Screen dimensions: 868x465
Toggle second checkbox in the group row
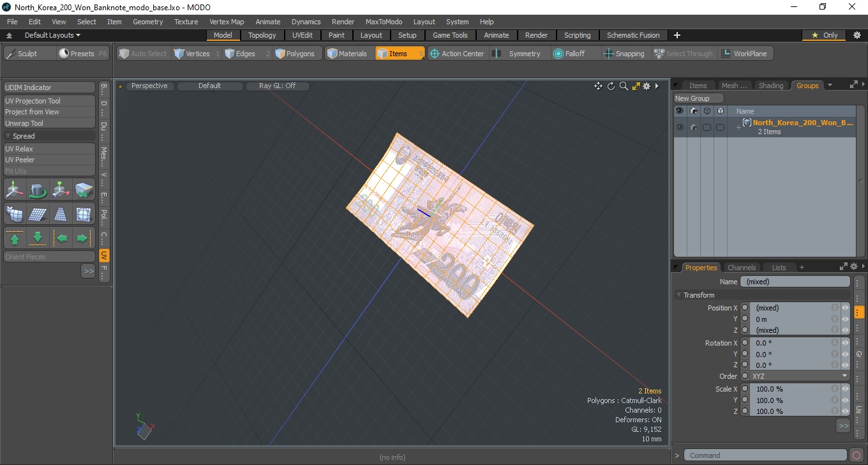[x=720, y=127]
